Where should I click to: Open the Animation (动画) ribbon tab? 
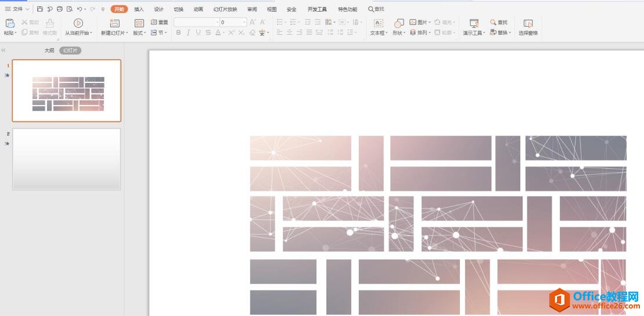[198, 9]
